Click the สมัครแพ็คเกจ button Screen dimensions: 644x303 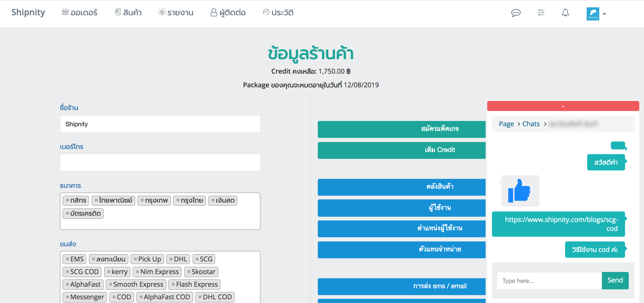402,129
